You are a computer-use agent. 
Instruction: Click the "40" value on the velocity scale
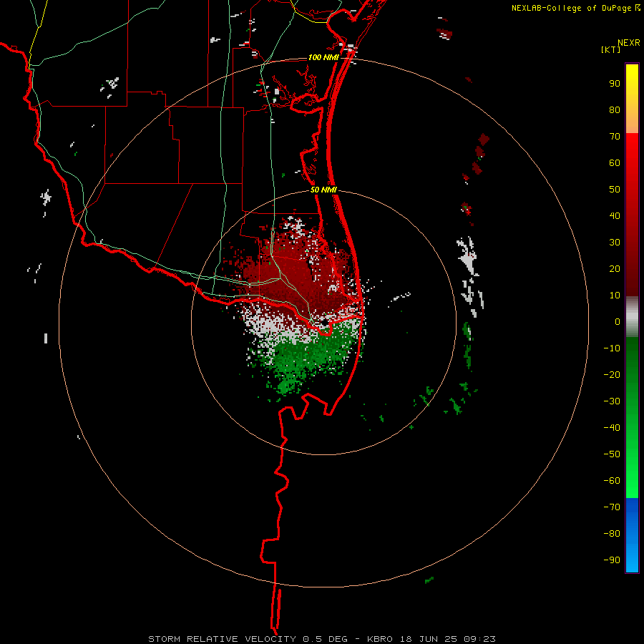point(615,215)
